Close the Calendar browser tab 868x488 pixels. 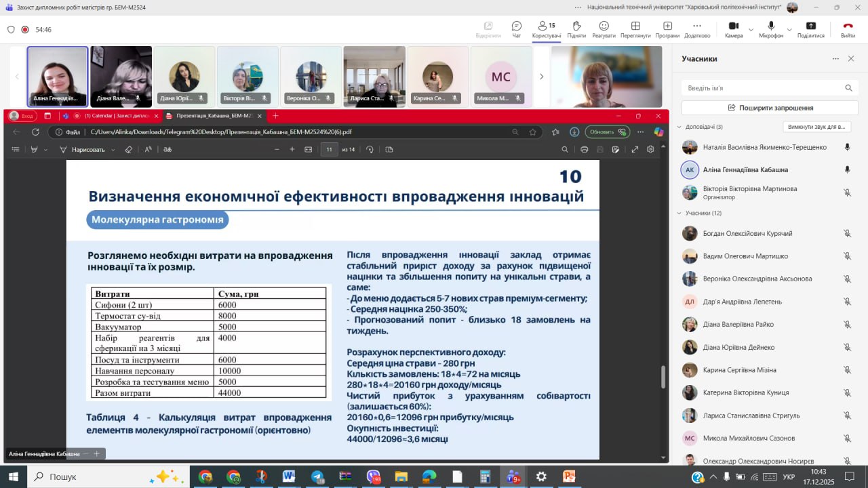coord(155,116)
